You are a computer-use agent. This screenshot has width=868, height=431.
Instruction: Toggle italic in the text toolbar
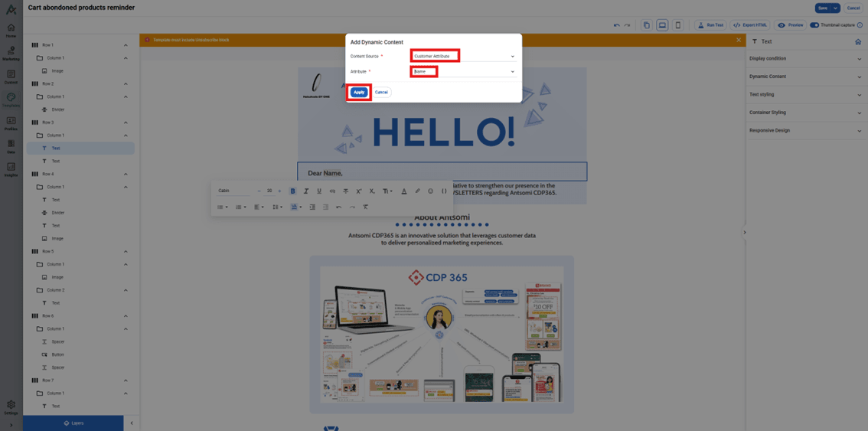(306, 191)
